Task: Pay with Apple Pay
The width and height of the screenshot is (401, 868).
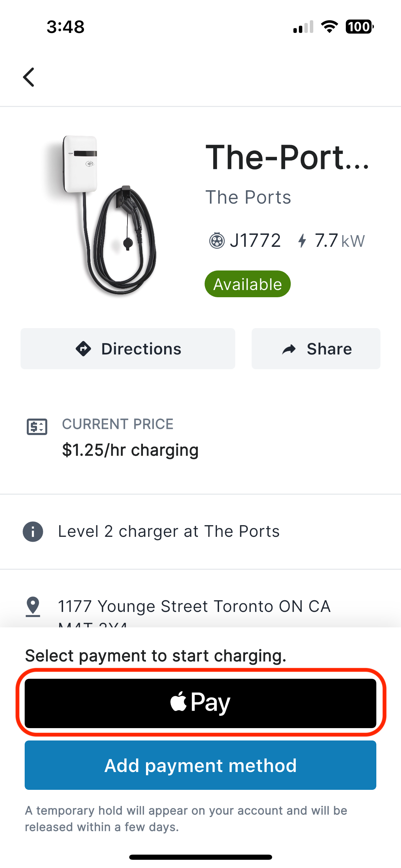Action: [200, 703]
